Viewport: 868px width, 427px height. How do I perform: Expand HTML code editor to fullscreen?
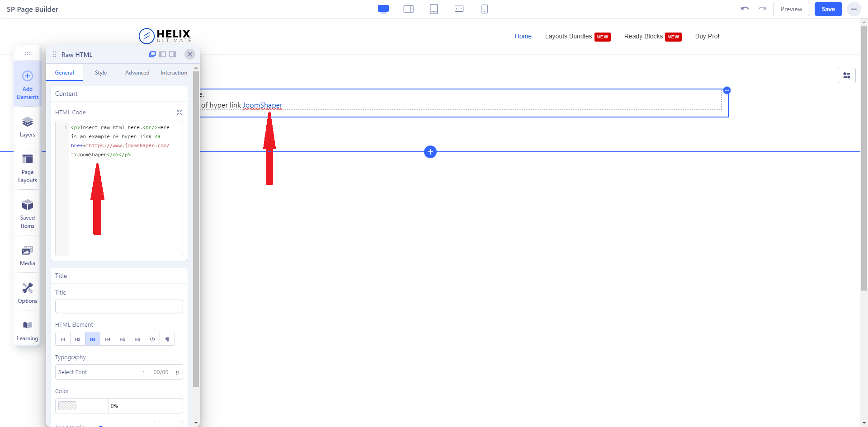179,113
